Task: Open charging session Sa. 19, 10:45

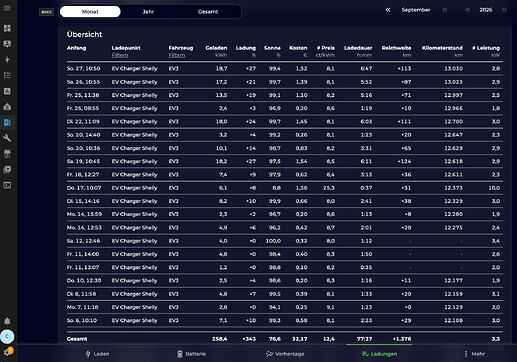Action: coord(285,161)
